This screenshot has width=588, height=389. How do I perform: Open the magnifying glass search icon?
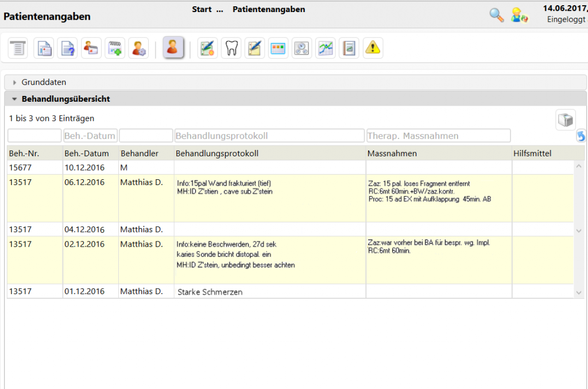click(496, 15)
